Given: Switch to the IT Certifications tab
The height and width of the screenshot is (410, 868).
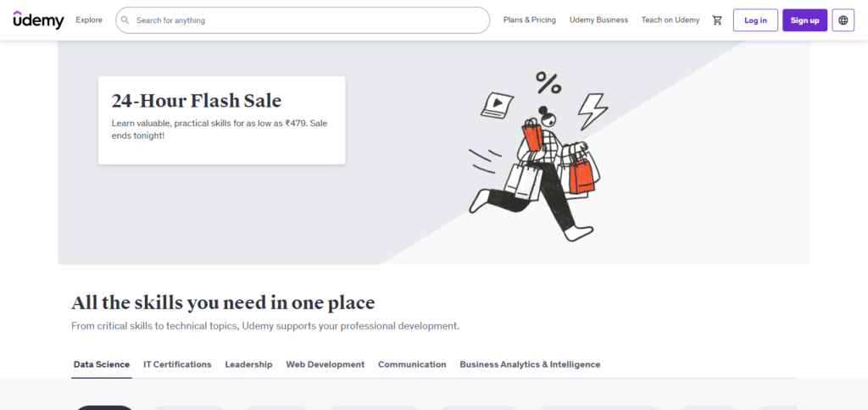Looking at the screenshot, I should 178,364.
